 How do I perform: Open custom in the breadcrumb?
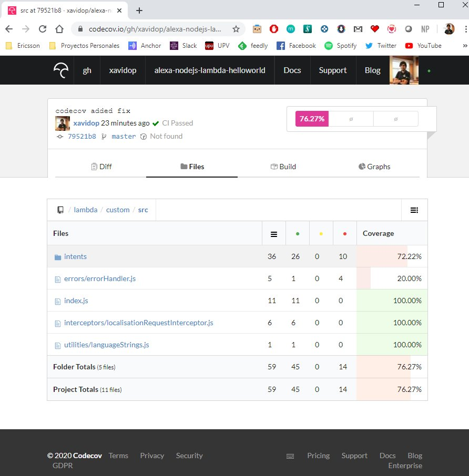118,210
